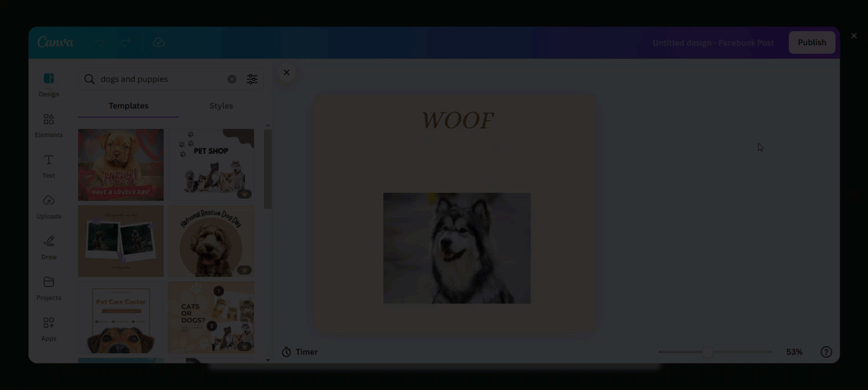Click the redo arrow icon

(x=126, y=42)
